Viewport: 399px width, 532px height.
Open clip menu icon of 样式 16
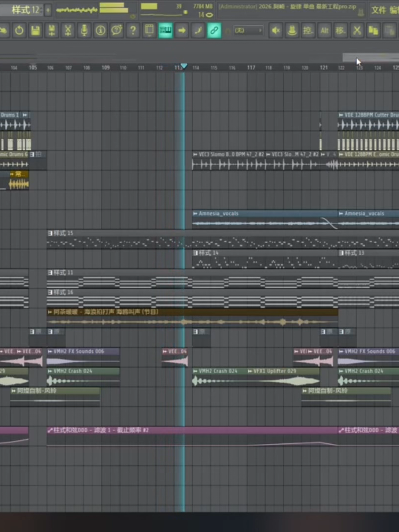pyautogui.click(x=50, y=293)
